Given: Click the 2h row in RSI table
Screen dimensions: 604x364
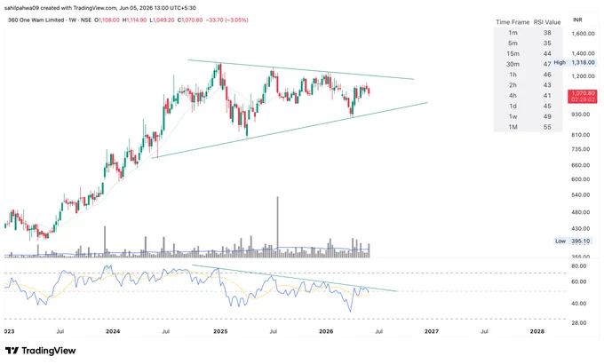Looking at the screenshot, I should pos(528,85).
